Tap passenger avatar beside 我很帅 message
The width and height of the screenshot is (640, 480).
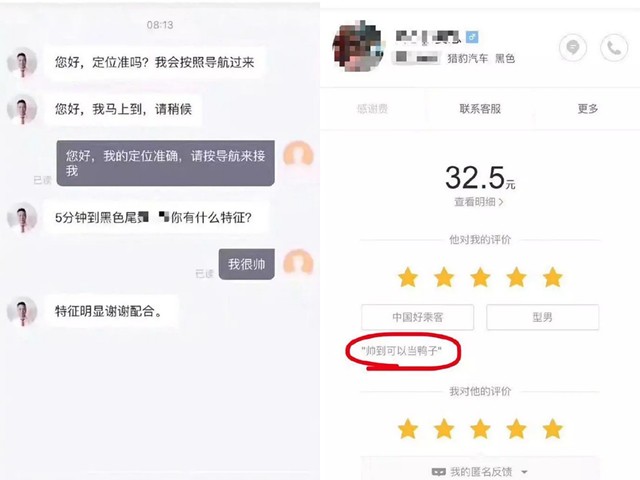point(298,264)
